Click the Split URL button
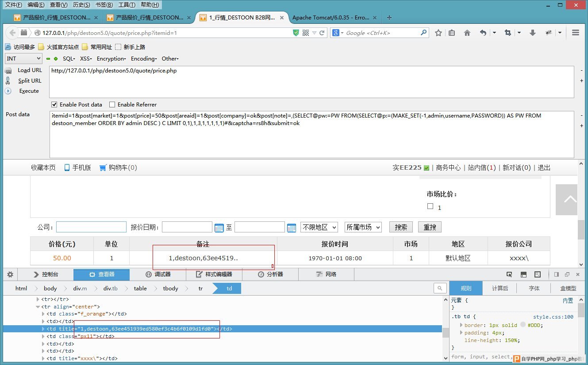Screen dimensions: 588x365 pos(30,81)
